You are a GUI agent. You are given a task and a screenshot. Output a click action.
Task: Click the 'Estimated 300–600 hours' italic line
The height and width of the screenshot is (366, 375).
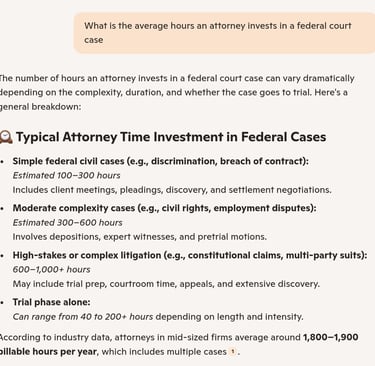[x=67, y=222]
